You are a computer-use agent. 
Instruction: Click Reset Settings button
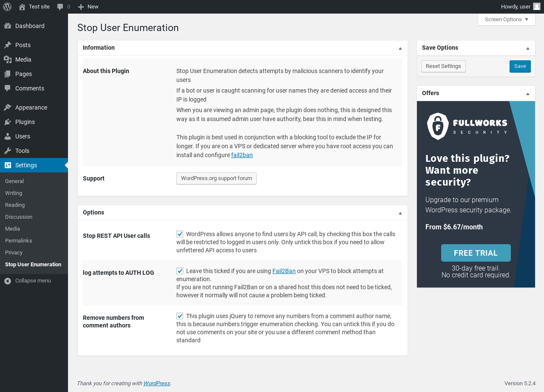click(x=443, y=66)
